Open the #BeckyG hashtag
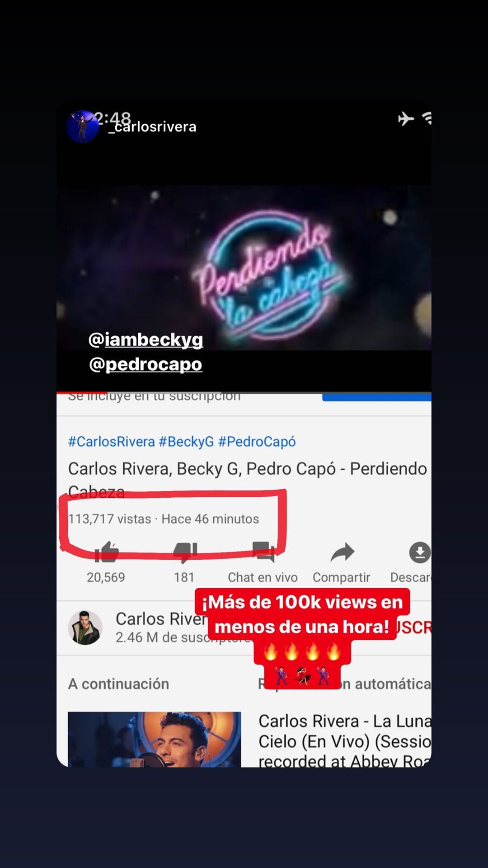488x868 pixels. [186, 442]
